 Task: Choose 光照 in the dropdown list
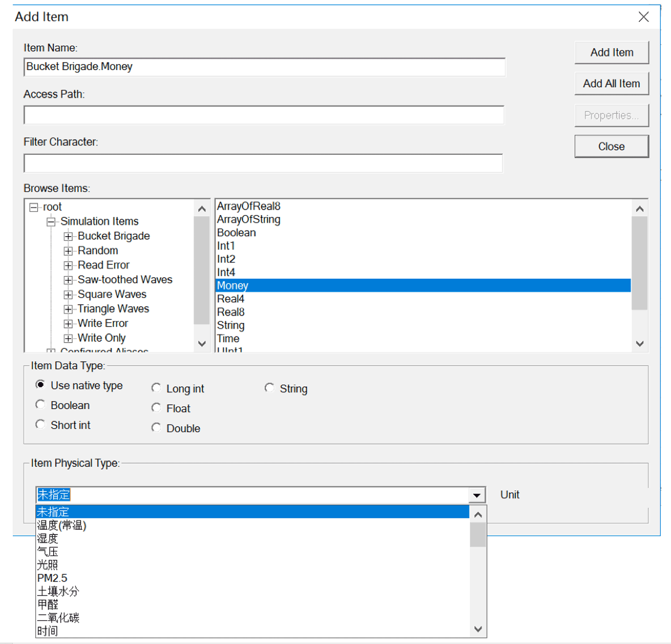(253, 565)
